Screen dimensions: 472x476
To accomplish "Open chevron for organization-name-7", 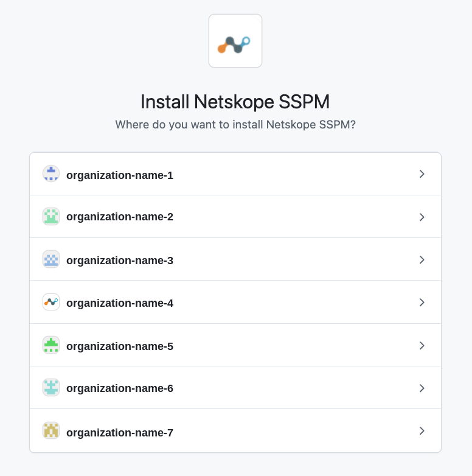I will pos(422,431).
